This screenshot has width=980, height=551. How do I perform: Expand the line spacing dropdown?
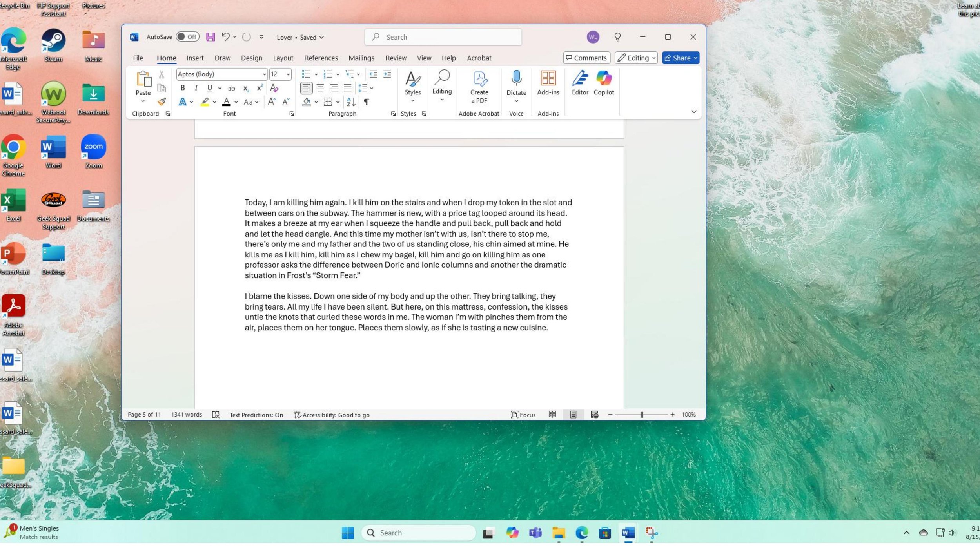[372, 88]
